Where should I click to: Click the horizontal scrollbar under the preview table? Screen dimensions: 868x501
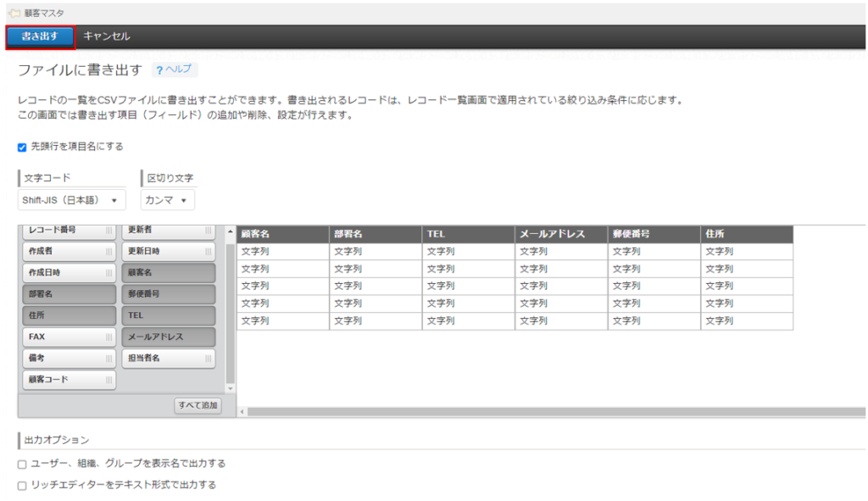[x=551, y=411]
